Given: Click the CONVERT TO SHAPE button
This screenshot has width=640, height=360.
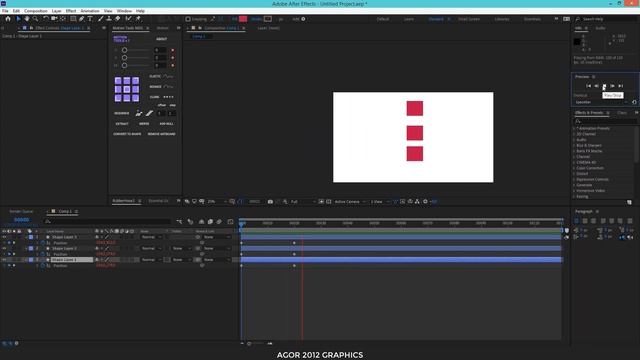Looking at the screenshot, I should coord(127,134).
